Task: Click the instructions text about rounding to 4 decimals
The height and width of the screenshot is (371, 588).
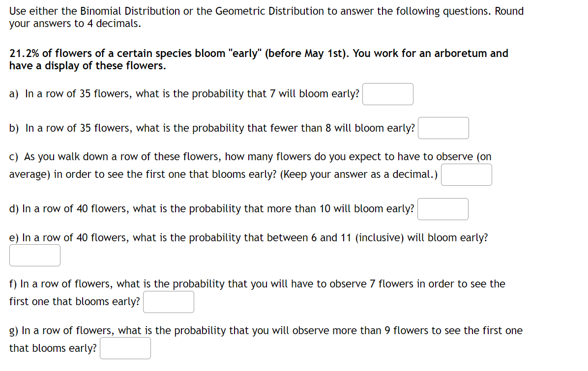Action: [x=265, y=17]
